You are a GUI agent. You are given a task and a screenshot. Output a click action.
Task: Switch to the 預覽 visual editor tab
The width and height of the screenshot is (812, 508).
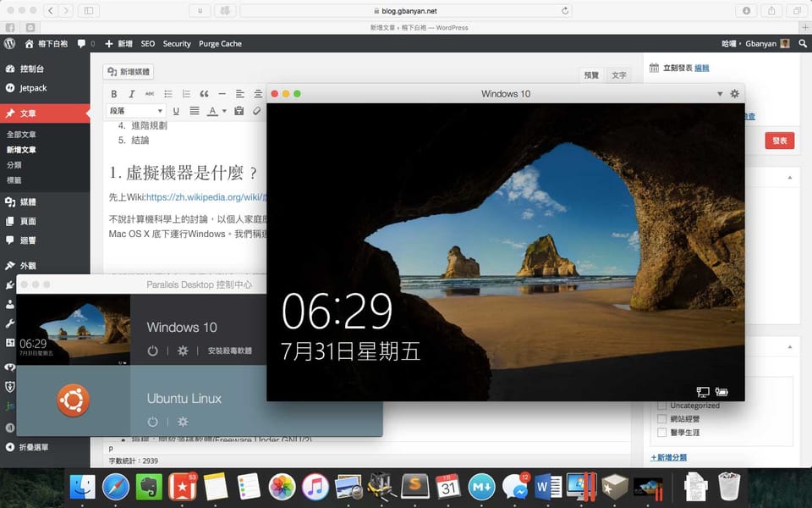(591, 75)
